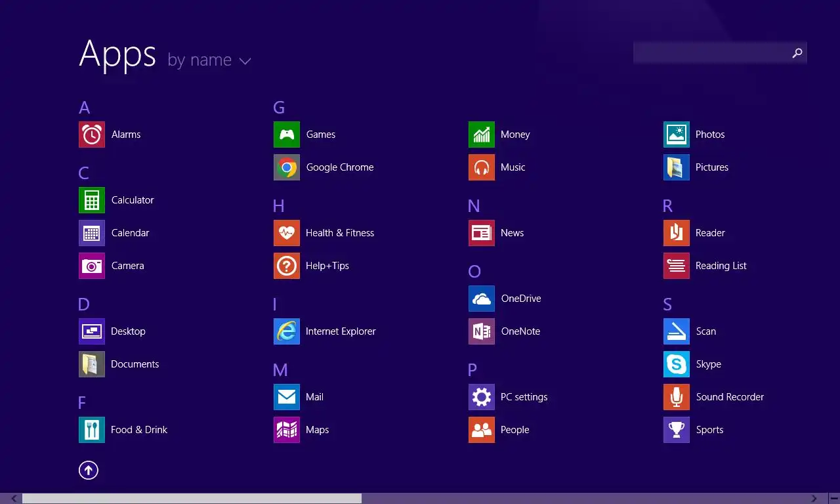Open the Maps app icon

pyautogui.click(x=287, y=430)
